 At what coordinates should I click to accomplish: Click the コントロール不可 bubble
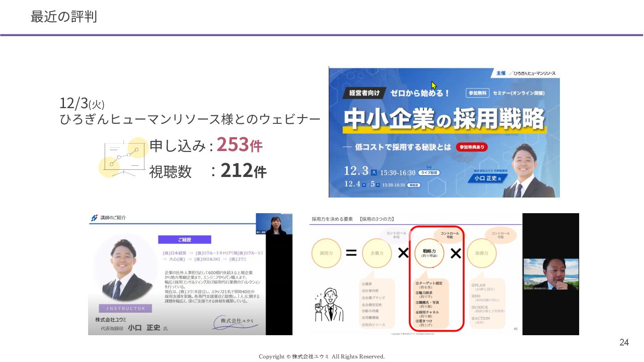(396, 235)
